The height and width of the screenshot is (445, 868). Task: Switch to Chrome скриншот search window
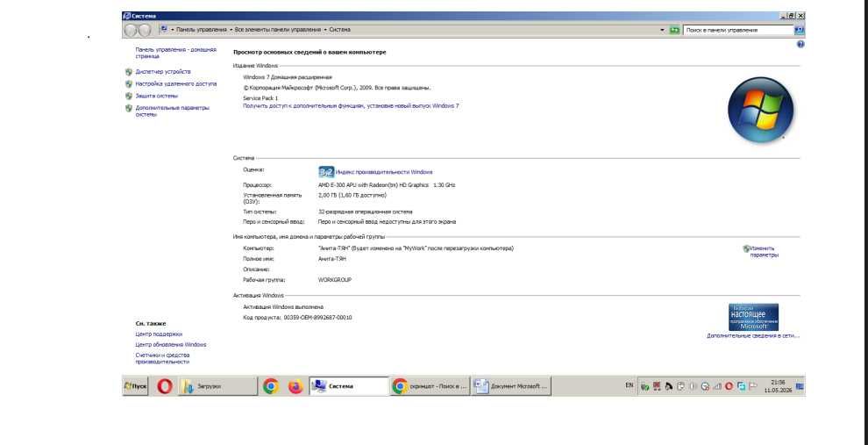point(430,386)
